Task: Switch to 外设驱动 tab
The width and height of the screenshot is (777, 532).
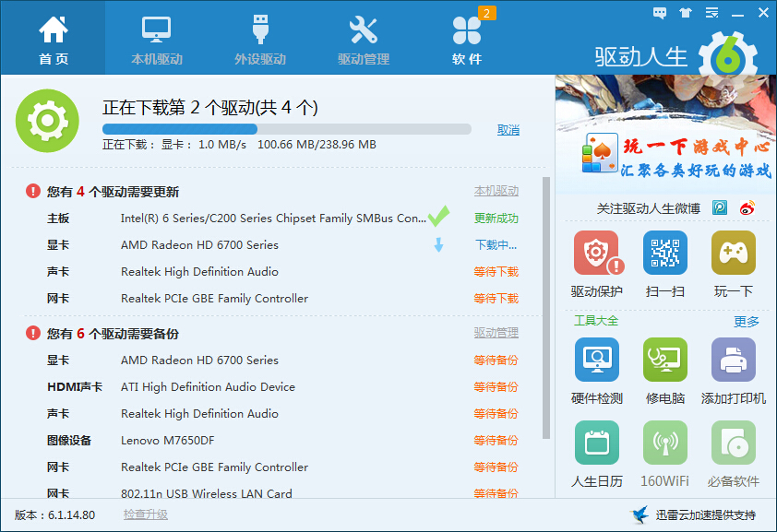Action: pos(260,38)
